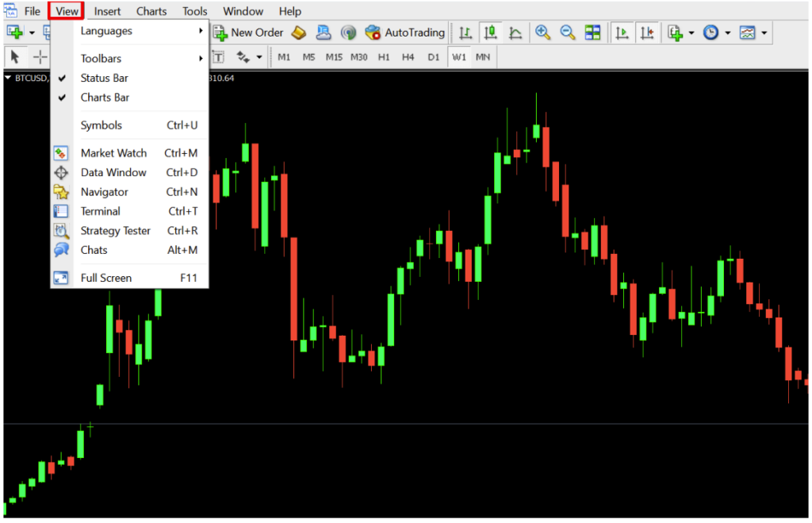The width and height of the screenshot is (812, 523).
Task: Select the D1 daily timeframe
Action: [434, 57]
